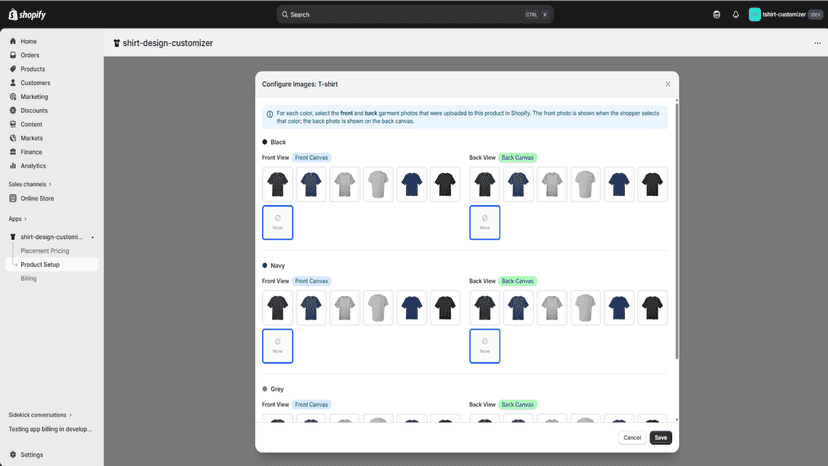Select None for Navy Front View
Screen dimensions: 828x466
coord(278,346)
